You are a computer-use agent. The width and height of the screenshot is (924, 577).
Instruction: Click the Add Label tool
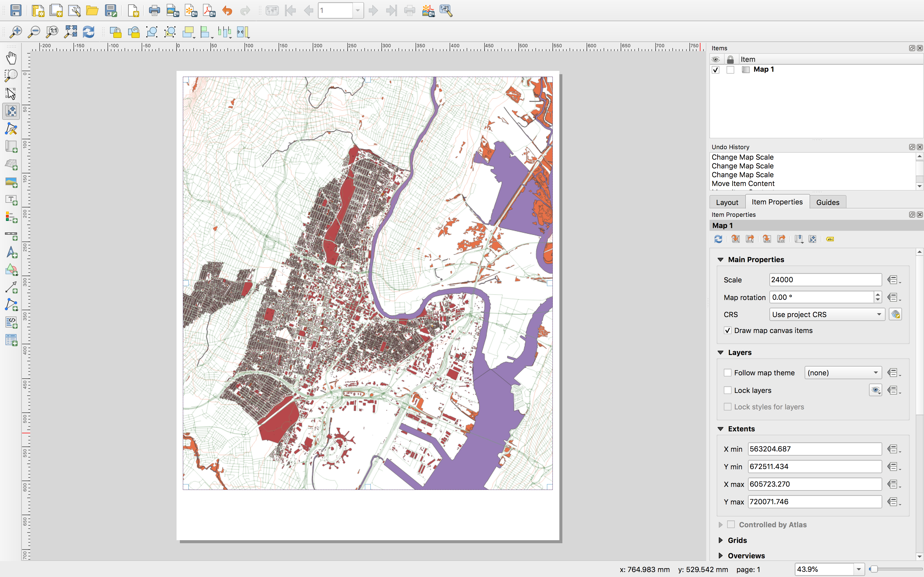11,200
